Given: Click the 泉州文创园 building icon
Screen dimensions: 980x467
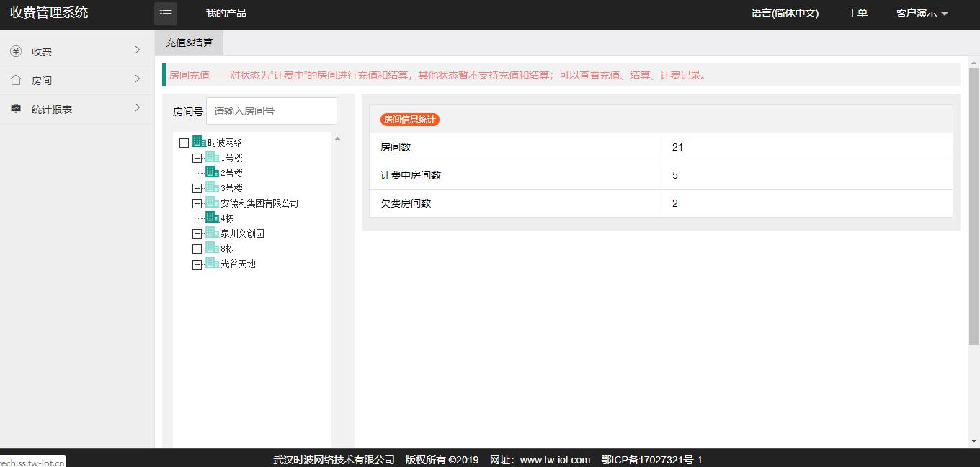Looking at the screenshot, I should [212, 233].
